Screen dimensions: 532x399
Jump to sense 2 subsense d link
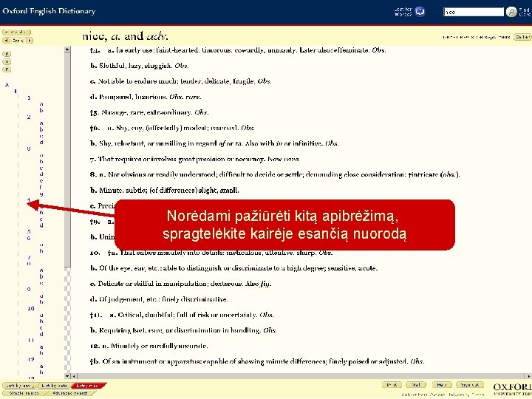[41, 142]
